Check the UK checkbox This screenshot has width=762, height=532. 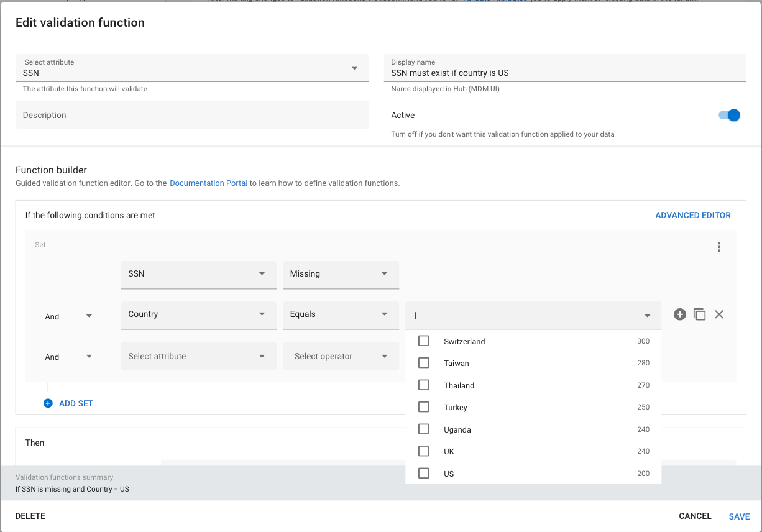pyautogui.click(x=424, y=451)
